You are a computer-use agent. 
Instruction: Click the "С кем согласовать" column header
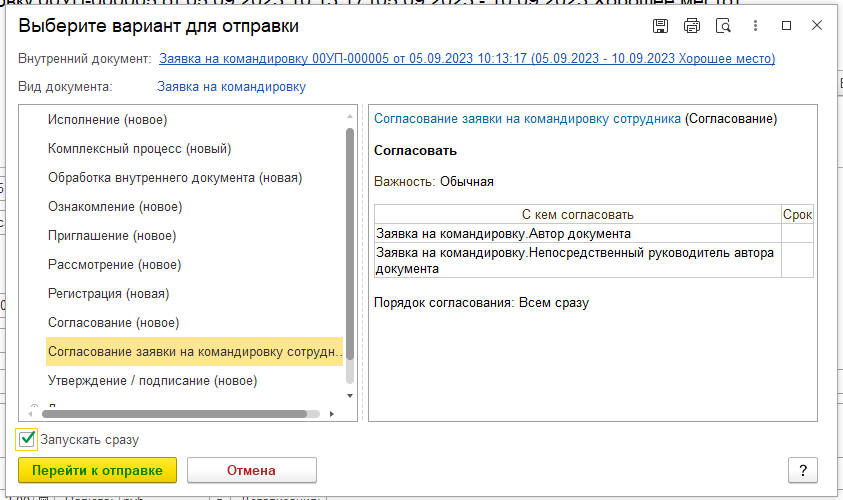(578, 215)
